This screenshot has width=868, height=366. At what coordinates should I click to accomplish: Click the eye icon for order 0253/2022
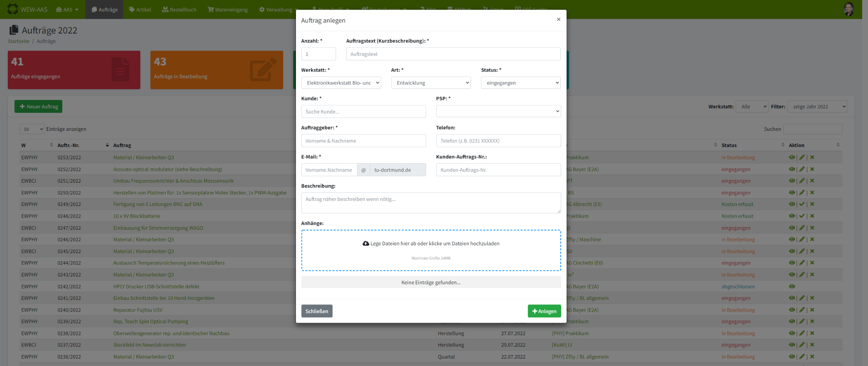[x=792, y=157]
